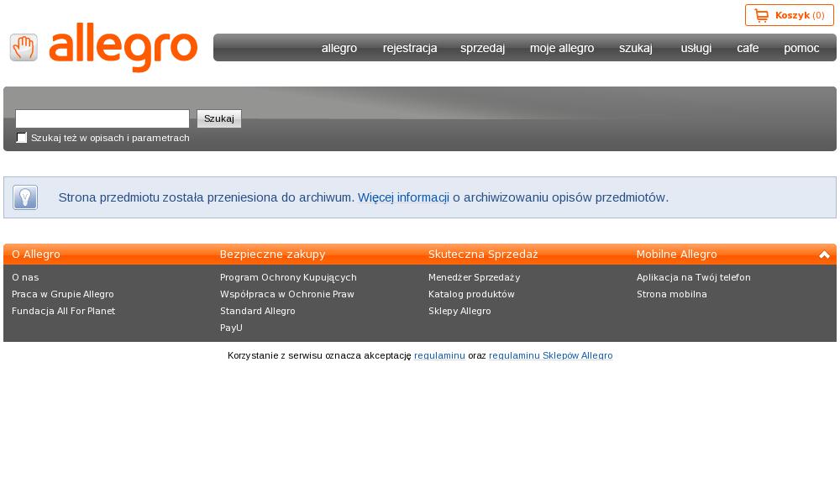The height and width of the screenshot is (504, 840).
Task: Click 'Aplikacja na Twój telefon' link
Action: coord(694,277)
